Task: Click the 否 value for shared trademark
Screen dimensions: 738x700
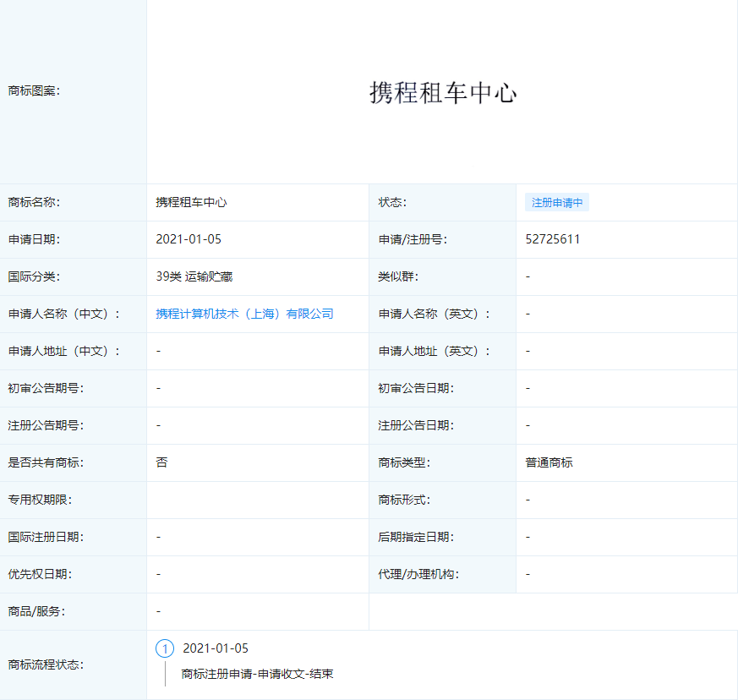Action: [x=161, y=462]
